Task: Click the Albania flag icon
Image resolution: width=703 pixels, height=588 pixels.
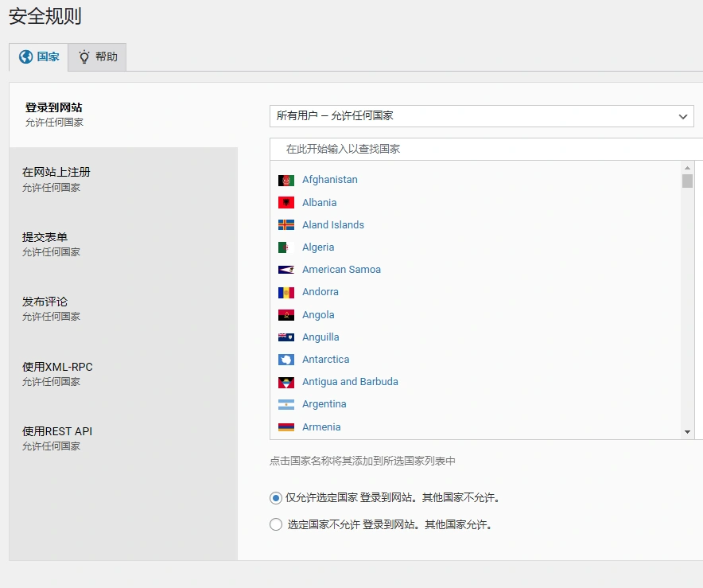Action: coord(287,202)
